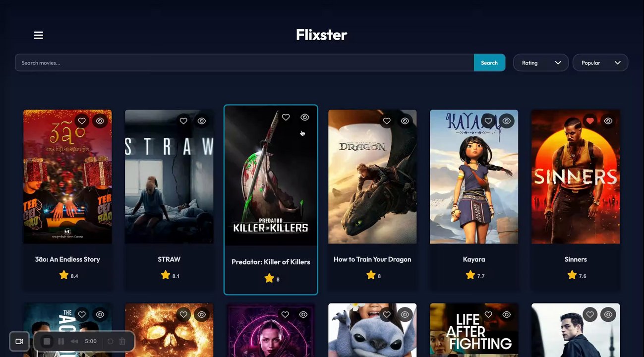644x357 pixels.
Task: Stop the screen recording
Action: (x=47, y=341)
